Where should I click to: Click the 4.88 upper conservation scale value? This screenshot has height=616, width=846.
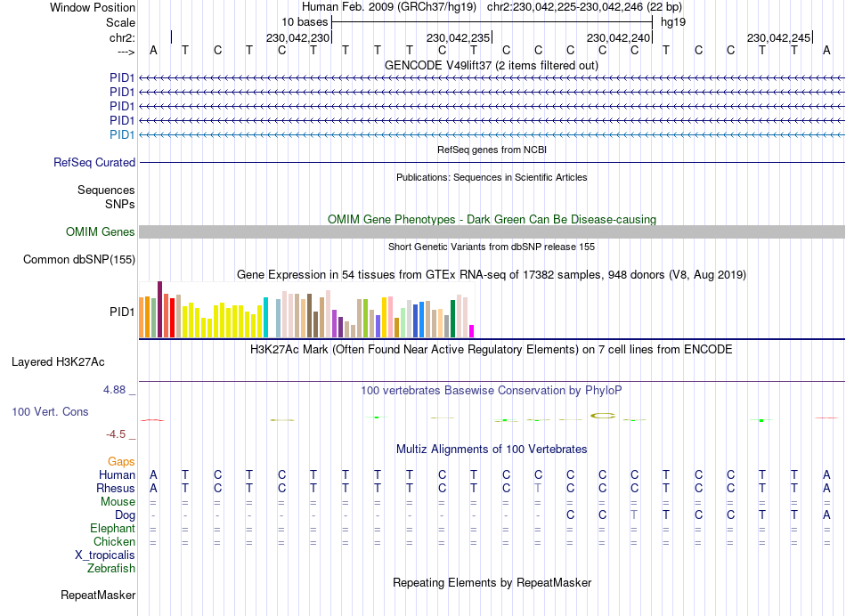114,389
